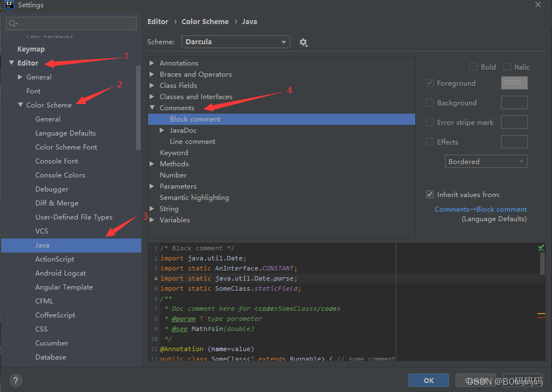Close the Settings dialog window
The height and width of the screenshot is (392, 552).
point(538,4)
